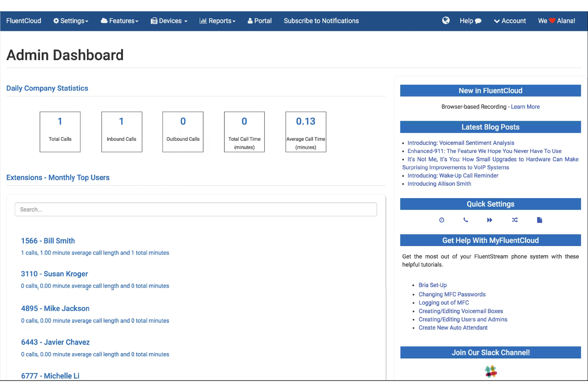Open extension 6777 - Michelle Li
Screen dimensions: 588x392
click(x=50, y=376)
